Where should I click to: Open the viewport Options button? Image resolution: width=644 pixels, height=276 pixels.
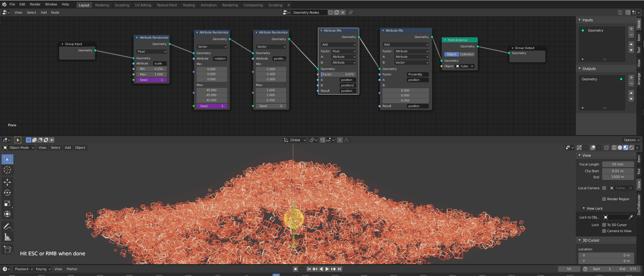[x=632, y=140]
